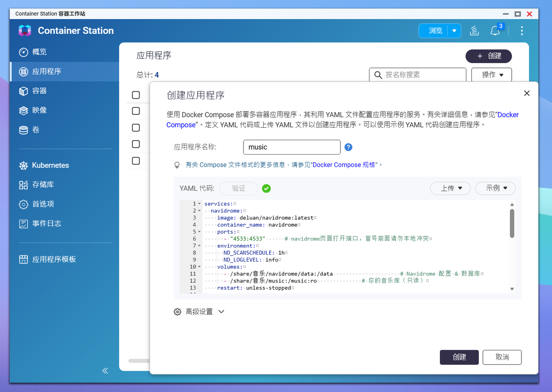The height and width of the screenshot is (392, 552).
Task: Click the restart: unless-stopped line
Action: tap(254, 288)
